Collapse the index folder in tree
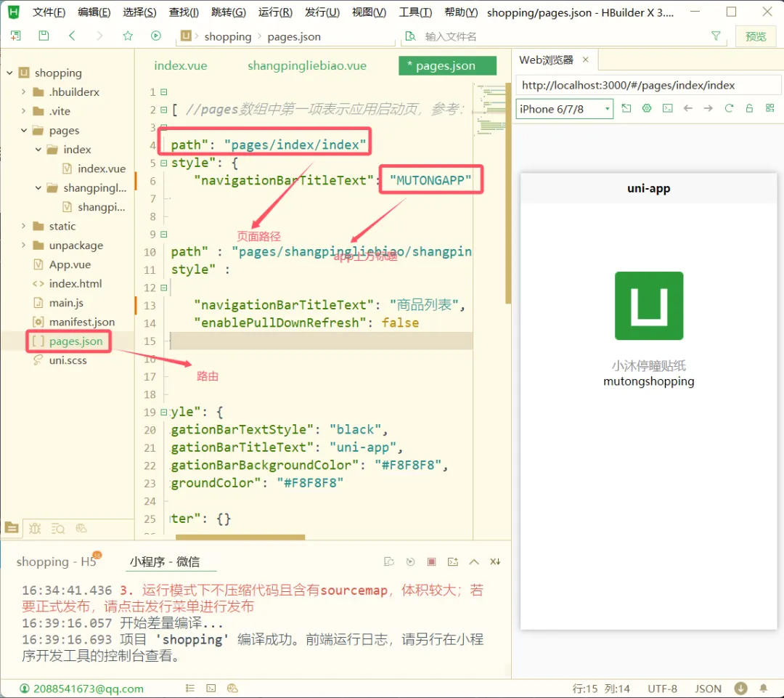 pos(38,150)
